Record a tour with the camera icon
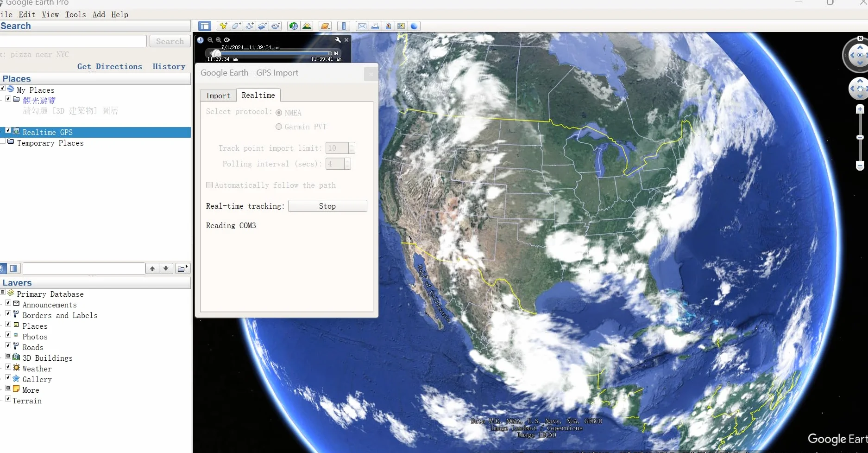 coord(275,26)
